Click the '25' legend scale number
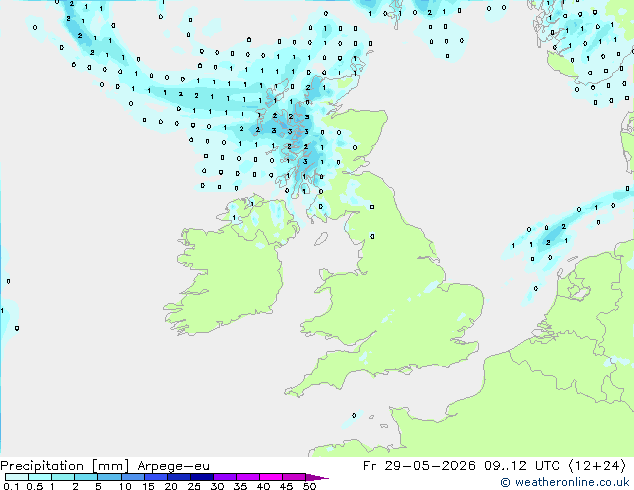Screen dimensions: 634x490 (194, 486)
